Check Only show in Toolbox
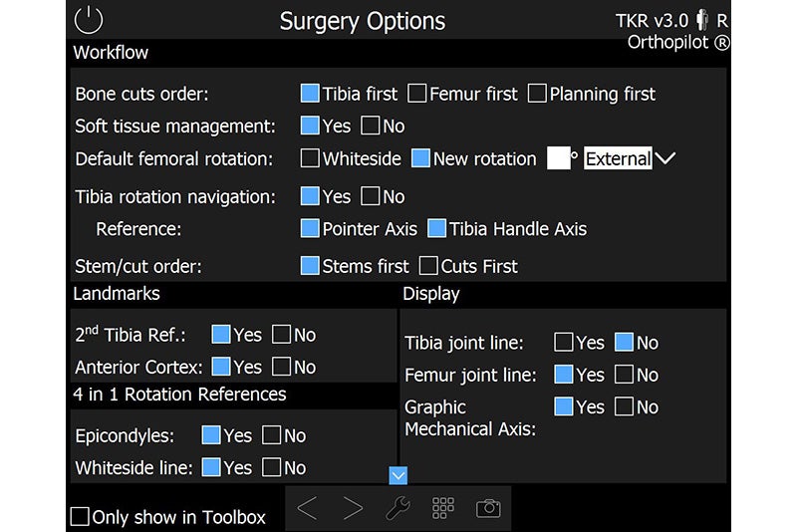The width and height of the screenshot is (797, 532). click(x=80, y=516)
